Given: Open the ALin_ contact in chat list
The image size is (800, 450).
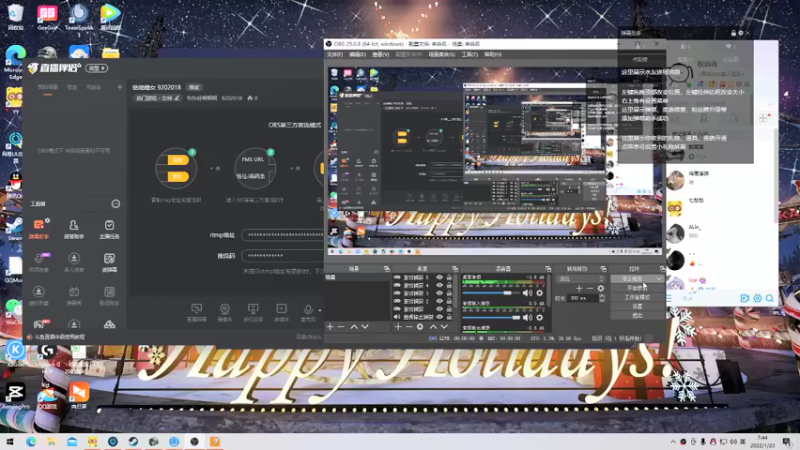Looking at the screenshot, I should (720, 232).
